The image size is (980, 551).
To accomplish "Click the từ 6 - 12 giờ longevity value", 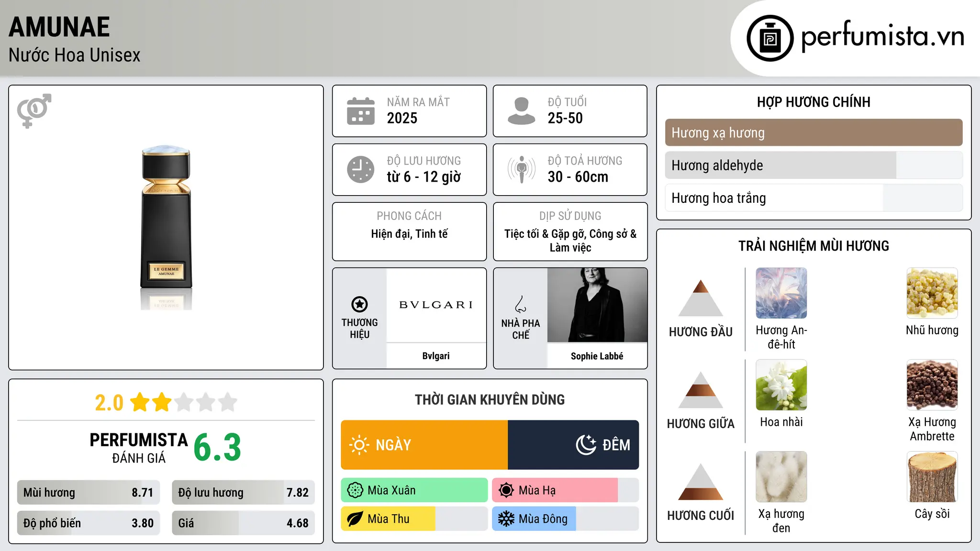I will (424, 177).
